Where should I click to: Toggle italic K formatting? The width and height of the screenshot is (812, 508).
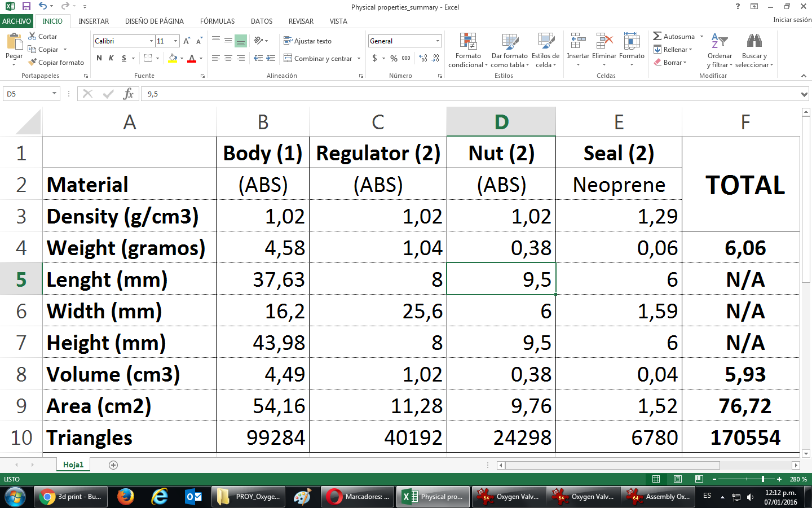point(111,58)
